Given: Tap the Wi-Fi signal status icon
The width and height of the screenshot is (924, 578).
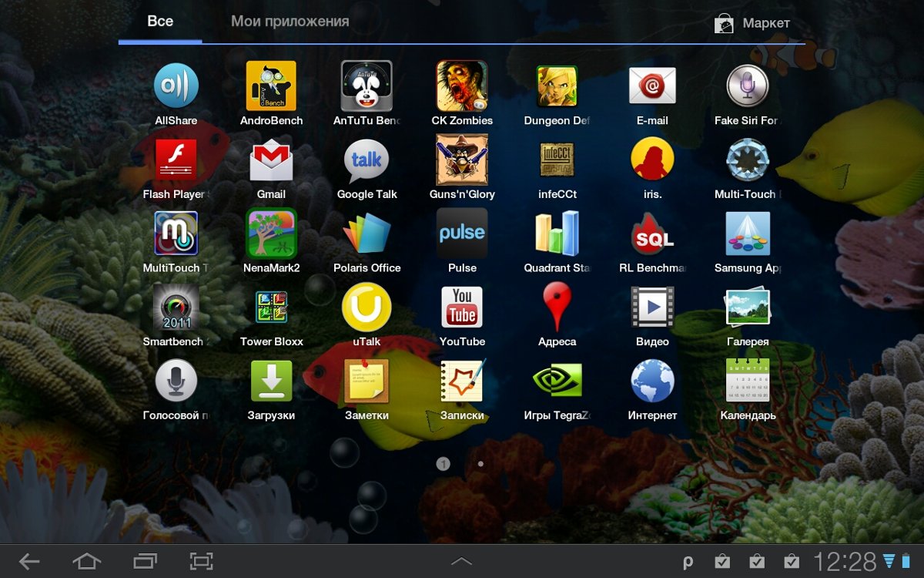Looking at the screenshot, I should pos(889,561).
